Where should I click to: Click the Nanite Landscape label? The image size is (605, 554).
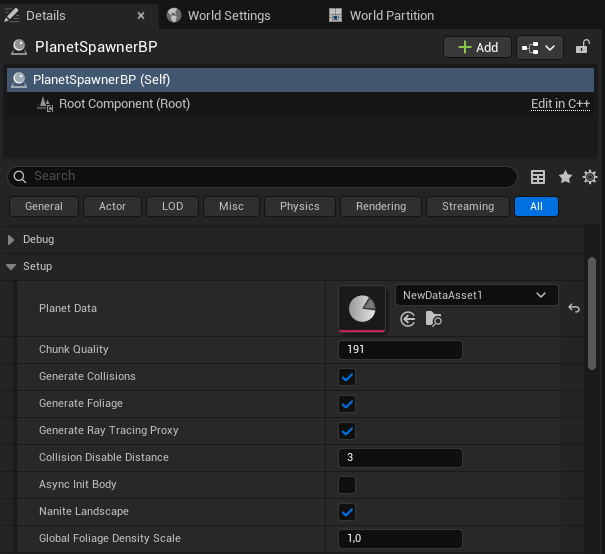coord(84,511)
